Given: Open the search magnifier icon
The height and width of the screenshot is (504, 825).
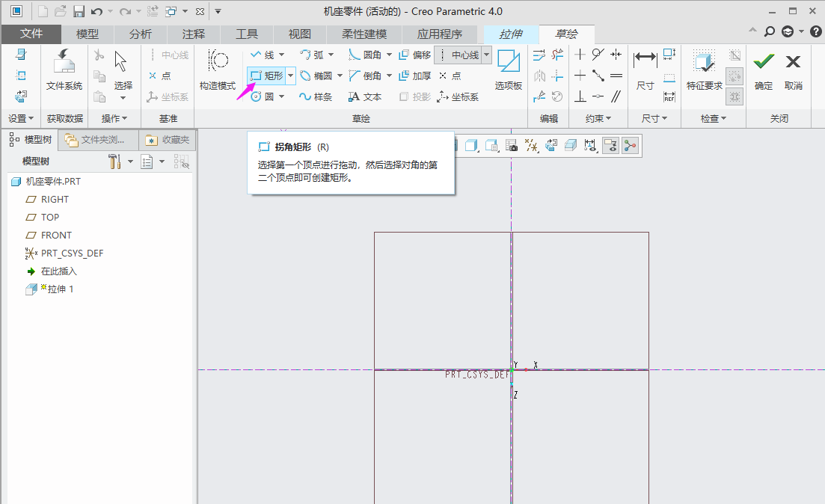Looking at the screenshot, I should (x=770, y=31).
